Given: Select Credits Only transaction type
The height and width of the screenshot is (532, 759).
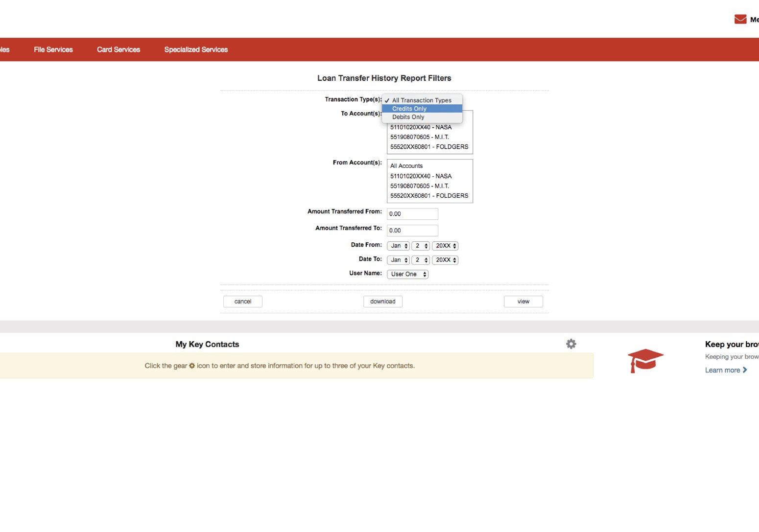Looking at the screenshot, I should pos(409,108).
